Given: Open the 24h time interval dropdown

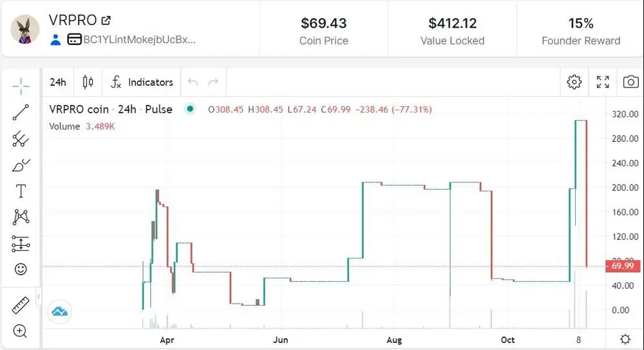Looking at the screenshot, I should (58, 82).
